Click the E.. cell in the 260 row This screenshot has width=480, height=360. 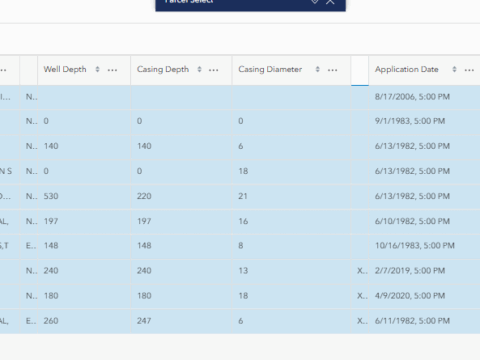click(x=31, y=321)
